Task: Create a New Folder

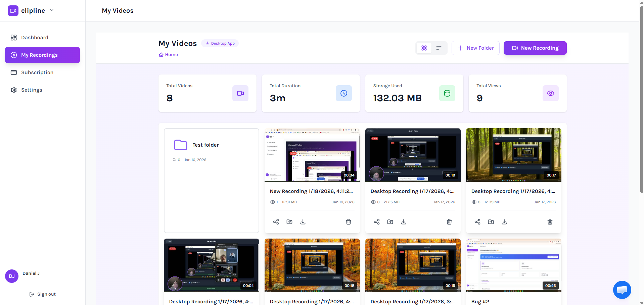Action: tap(475, 48)
